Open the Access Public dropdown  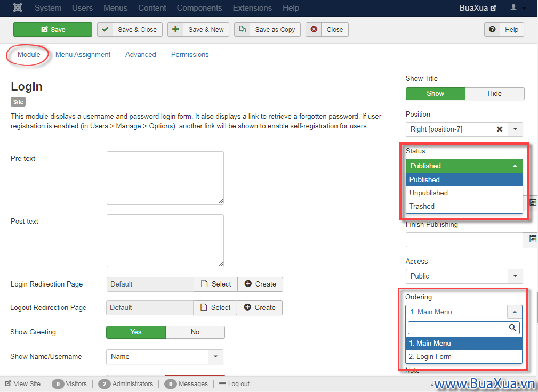[x=464, y=276]
